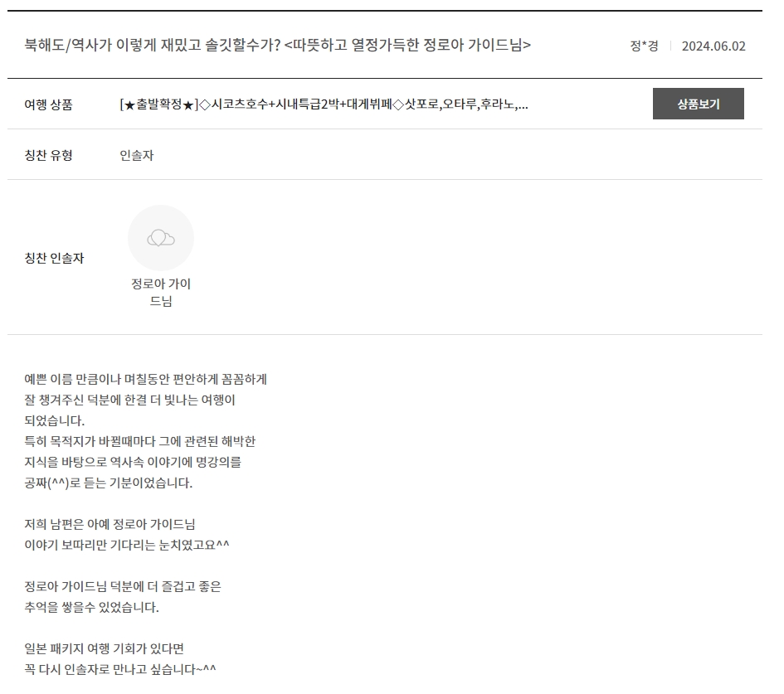The height and width of the screenshot is (694, 784).
Task: Click the line 공짜(^^)로 듣는 기분이었습니다.
Action: click(109, 483)
